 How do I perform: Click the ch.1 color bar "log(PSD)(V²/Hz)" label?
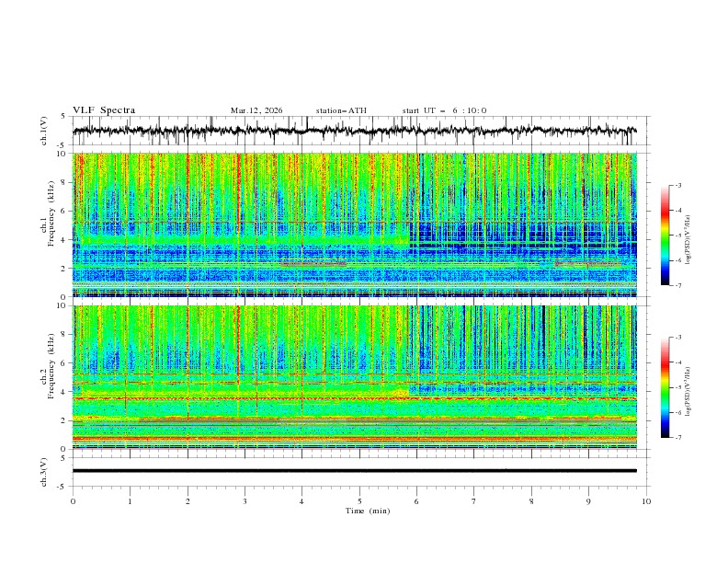click(688, 240)
